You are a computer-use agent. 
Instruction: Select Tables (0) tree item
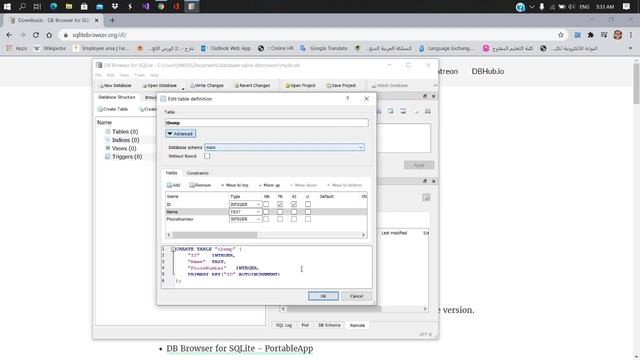[x=125, y=131]
